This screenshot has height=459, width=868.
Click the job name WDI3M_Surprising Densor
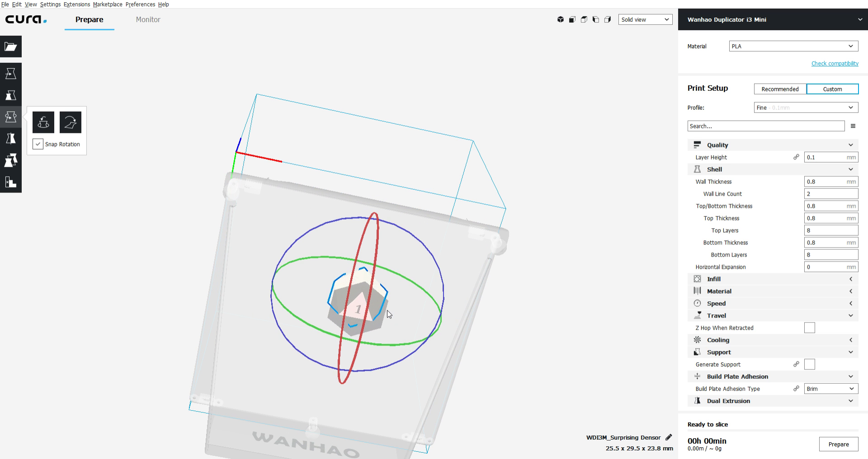(623, 437)
